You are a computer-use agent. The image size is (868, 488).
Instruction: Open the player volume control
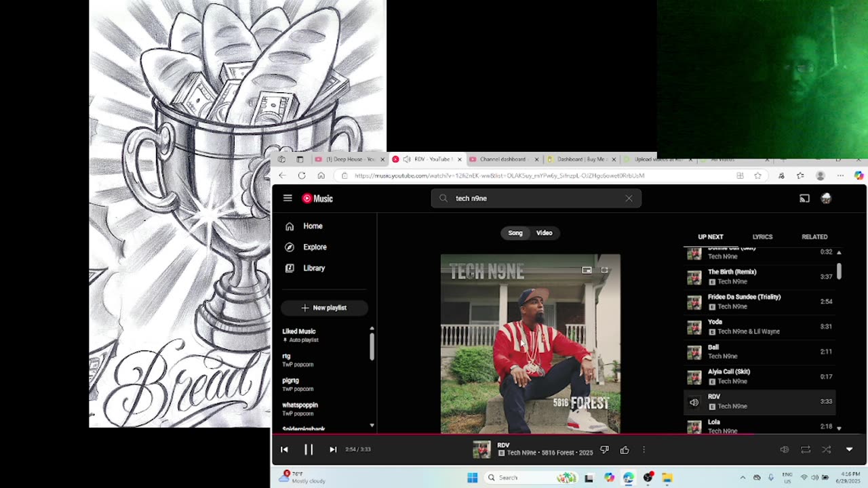tap(784, 449)
